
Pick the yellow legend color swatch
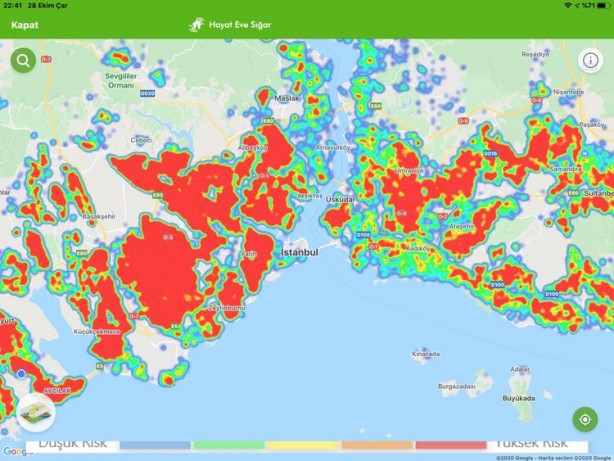pos(303,445)
